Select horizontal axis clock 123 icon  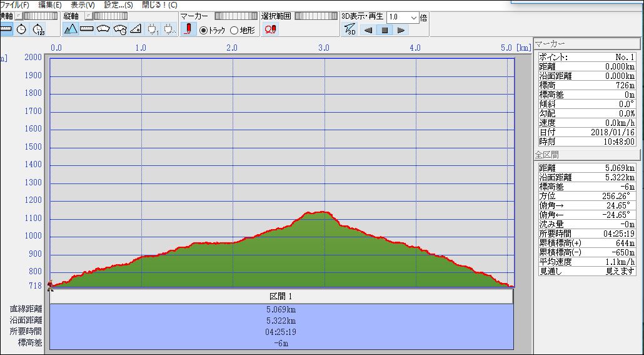(x=38, y=29)
